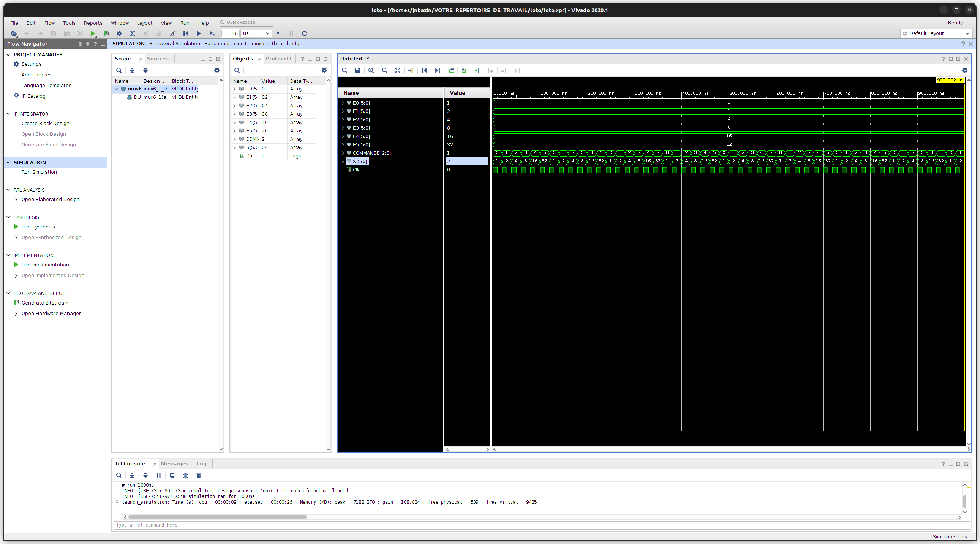Switch to the Sources tab
980x544 pixels.
[x=158, y=59]
